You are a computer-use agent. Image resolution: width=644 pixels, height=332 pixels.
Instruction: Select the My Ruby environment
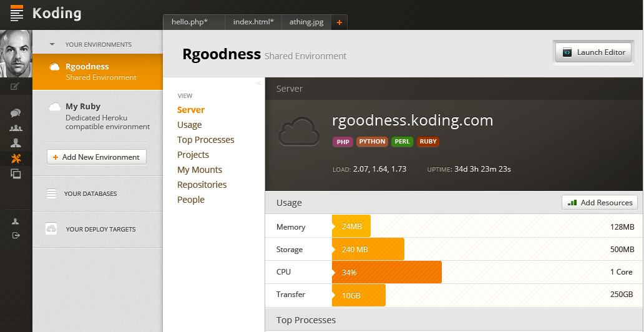(x=97, y=116)
